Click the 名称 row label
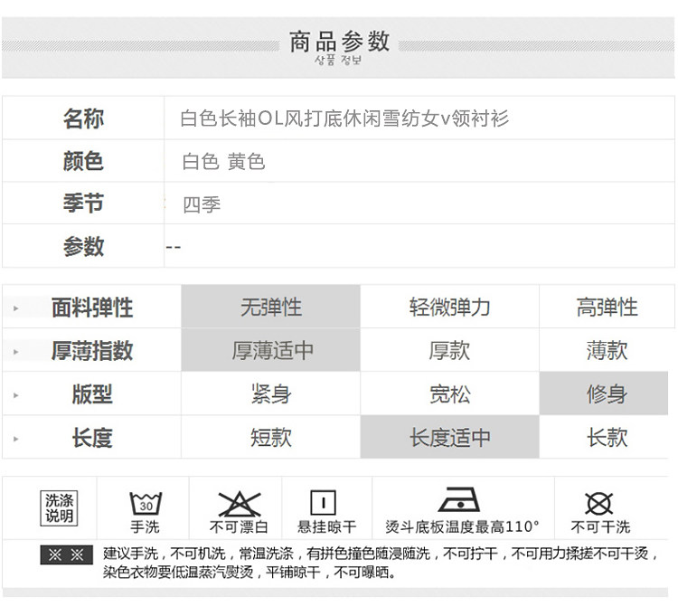The image size is (678, 616). click(83, 118)
